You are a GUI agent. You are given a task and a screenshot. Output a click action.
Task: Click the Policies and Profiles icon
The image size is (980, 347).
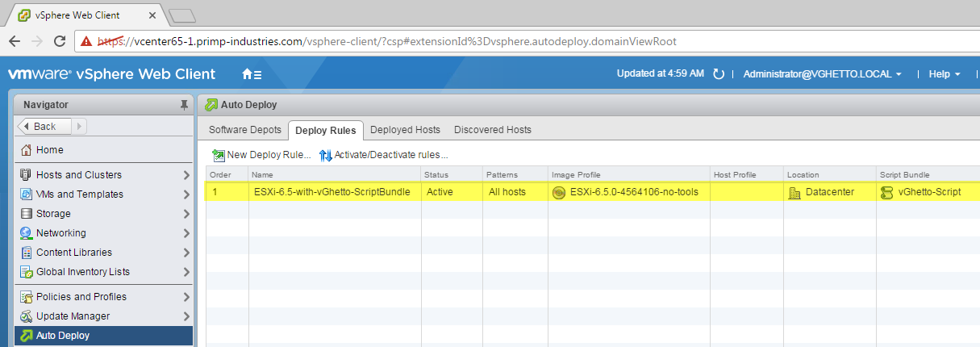click(27, 297)
